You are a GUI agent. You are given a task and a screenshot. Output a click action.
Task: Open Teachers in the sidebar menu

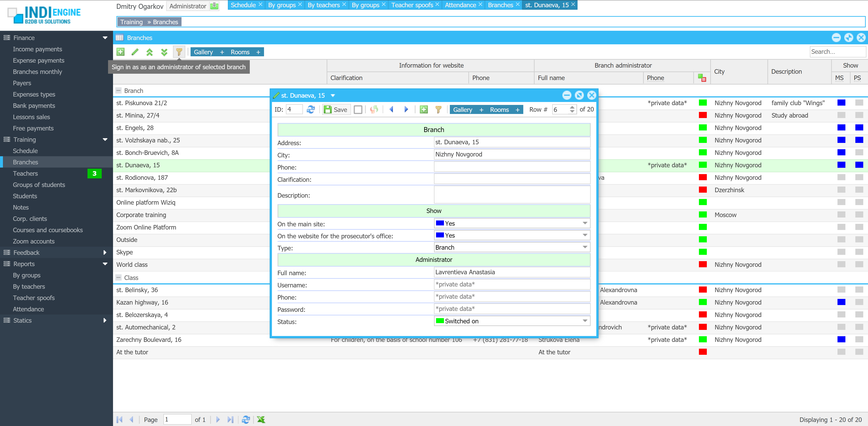[x=25, y=173]
